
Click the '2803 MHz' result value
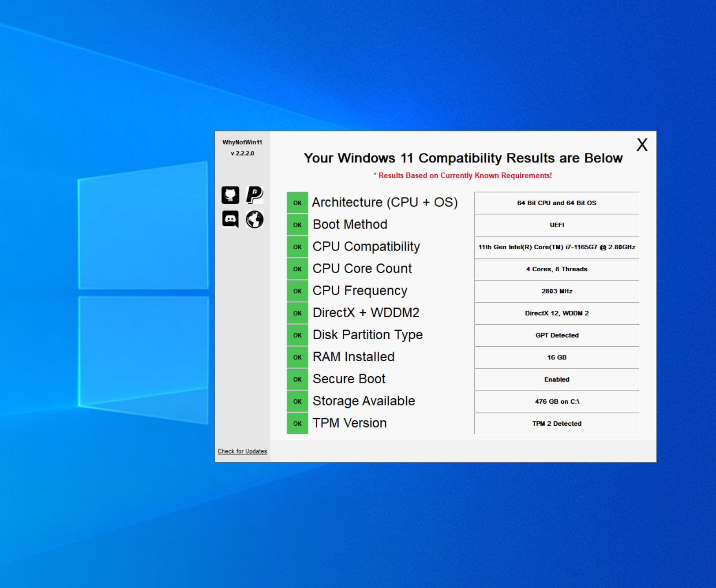click(557, 291)
